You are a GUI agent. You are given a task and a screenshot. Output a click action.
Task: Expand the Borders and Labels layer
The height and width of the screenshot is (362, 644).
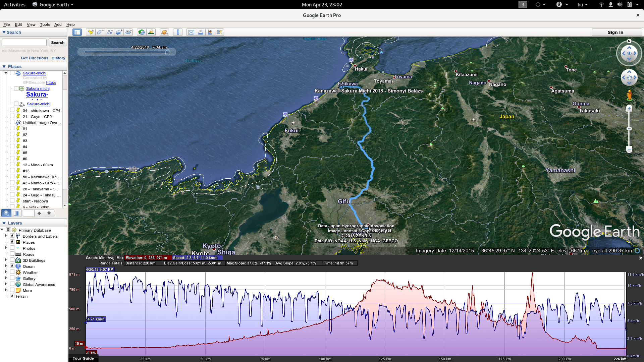(6, 236)
